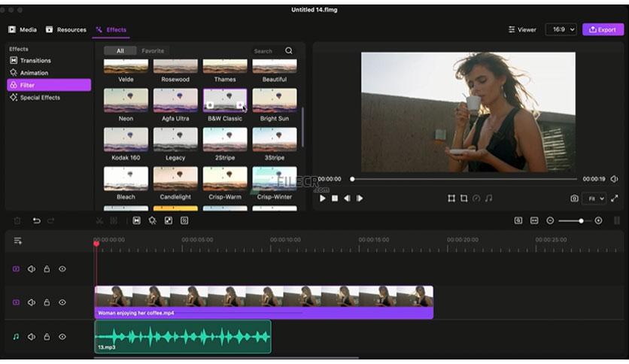Open transitions tool in timeline toolbar
The height and width of the screenshot is (364, 629).
coord(136,220)
